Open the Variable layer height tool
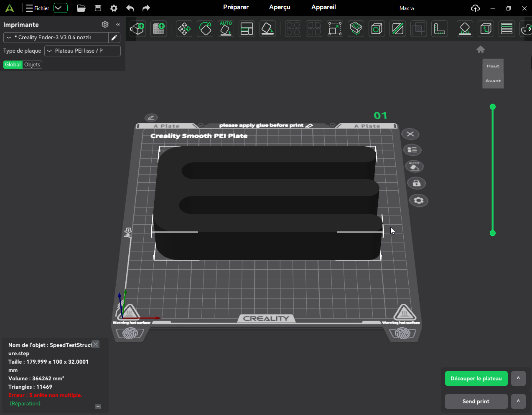Screen dimensions: 532x415 click(x=507, y=29)
